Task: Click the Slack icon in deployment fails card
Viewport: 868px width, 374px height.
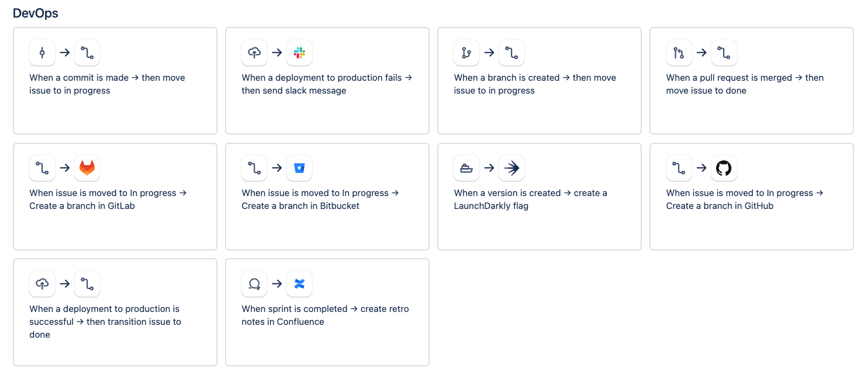Action: pyautogui.click(x=299, y=53)
